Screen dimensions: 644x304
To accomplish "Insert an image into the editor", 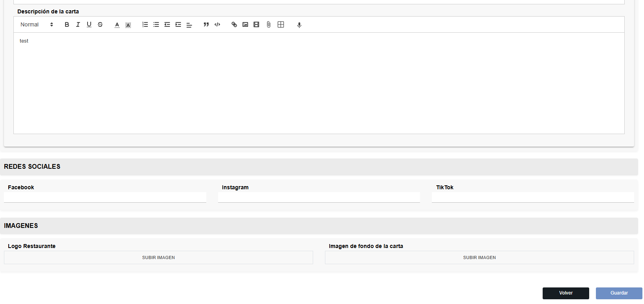I will pos(245,24).
